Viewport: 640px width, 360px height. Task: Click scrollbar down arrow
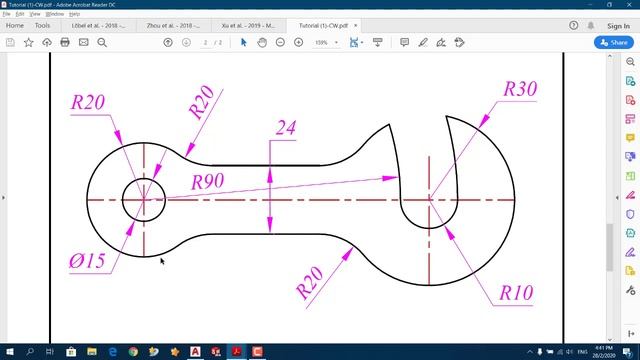pos(610,339)
